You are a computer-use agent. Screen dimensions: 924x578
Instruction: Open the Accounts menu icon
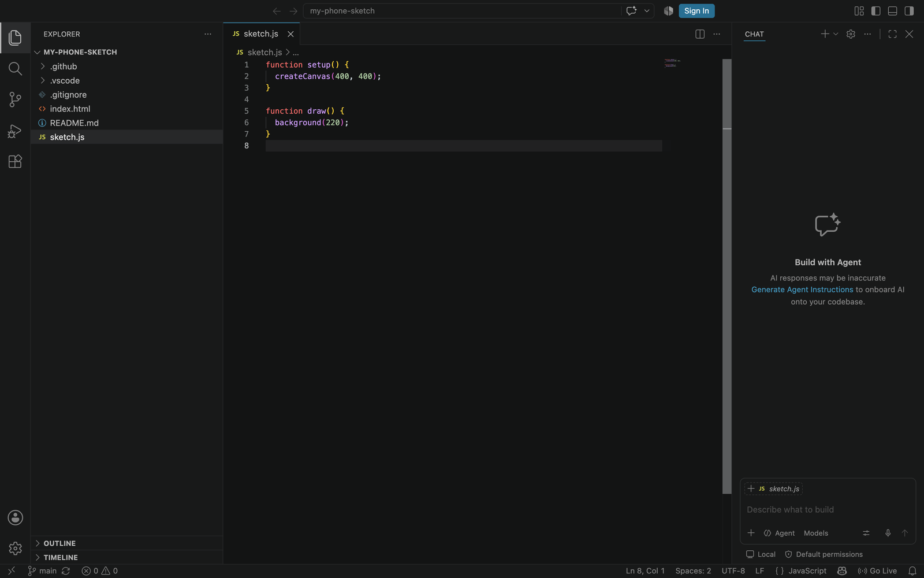pos(15,517)
